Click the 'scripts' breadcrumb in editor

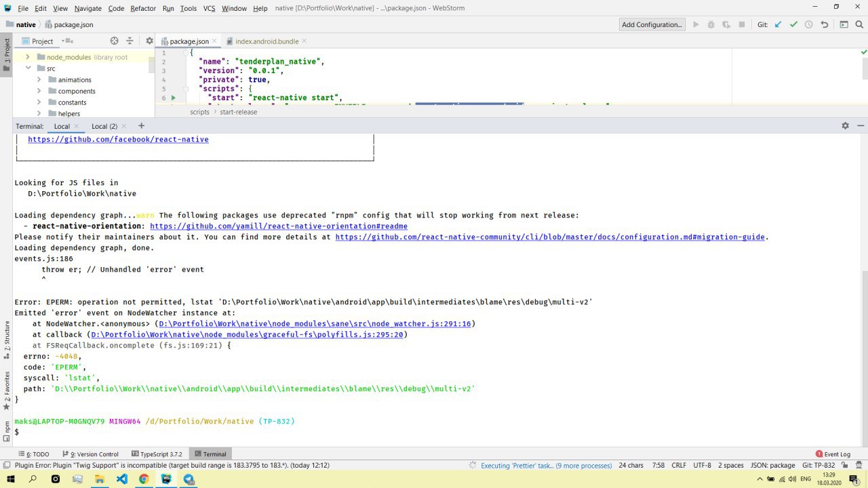(x=199, y=112)
